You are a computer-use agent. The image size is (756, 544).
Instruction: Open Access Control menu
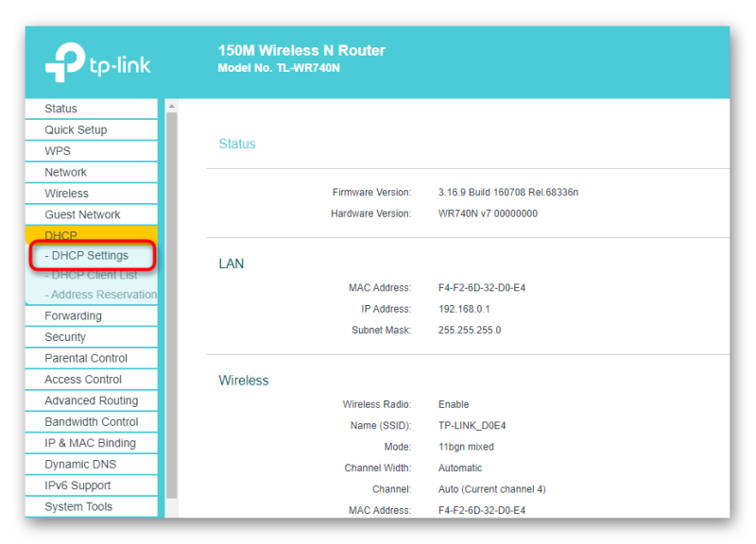[92, 380]
